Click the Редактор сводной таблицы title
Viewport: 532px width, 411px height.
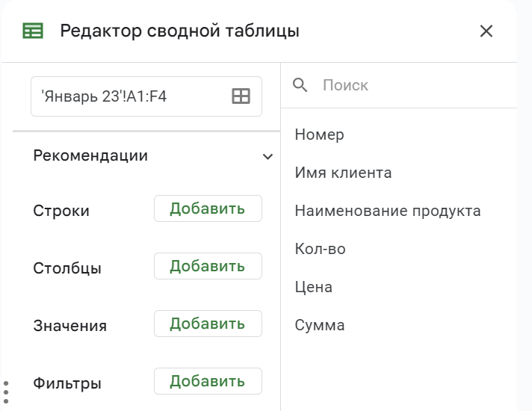pos(179,31)
